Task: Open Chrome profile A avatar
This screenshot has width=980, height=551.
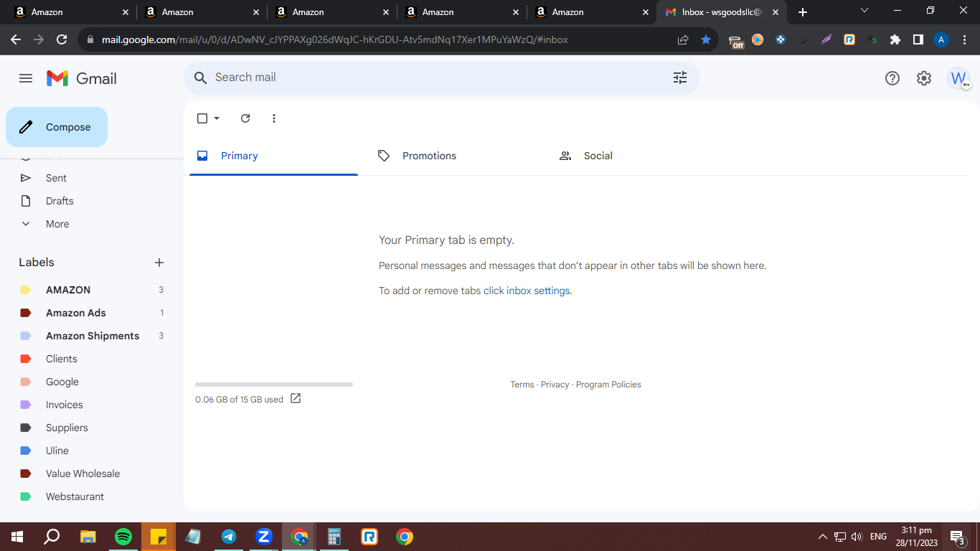Action: pyautogui.click(x=941, y=39)
